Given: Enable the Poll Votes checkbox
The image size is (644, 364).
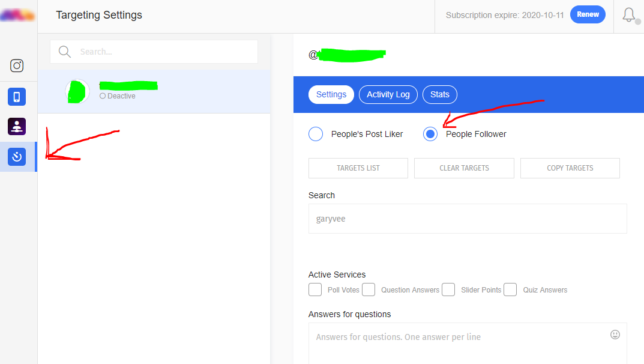Looking at the screenshot, I should point(315,290).
